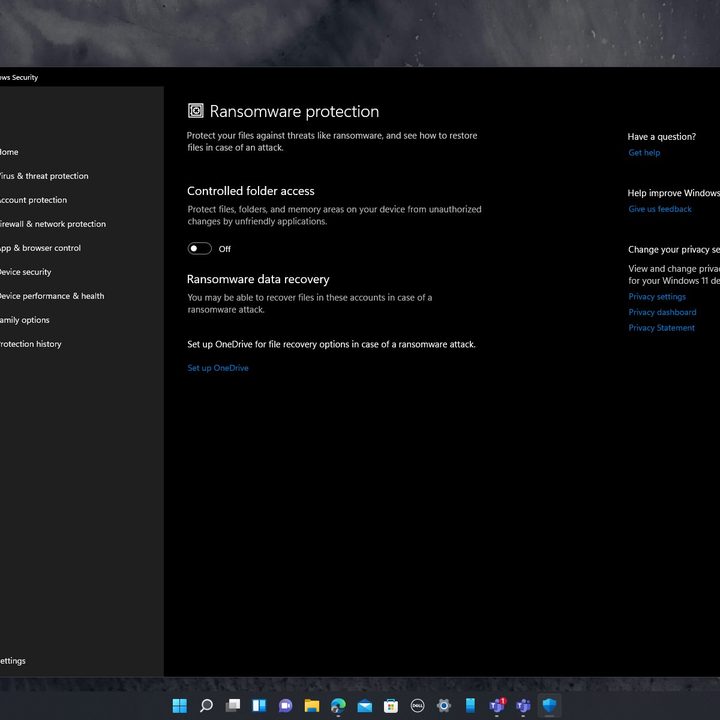Select Family options in sidebar
720x720 pixels.
point(25,320)
